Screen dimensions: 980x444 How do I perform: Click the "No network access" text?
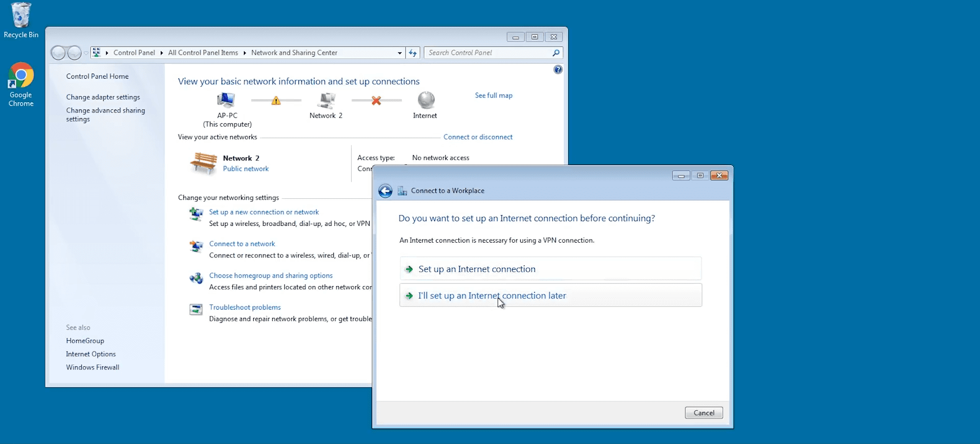point(440,158)
